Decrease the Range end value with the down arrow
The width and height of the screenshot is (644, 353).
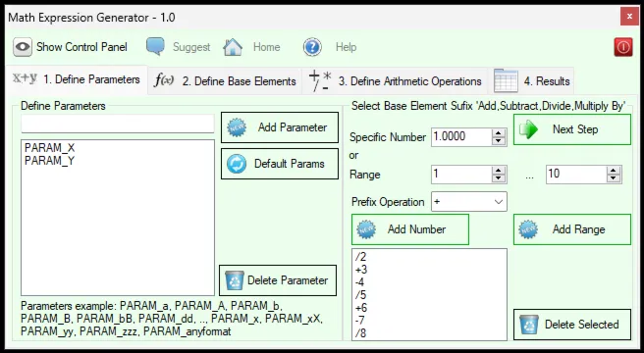[x=614, y=178]
